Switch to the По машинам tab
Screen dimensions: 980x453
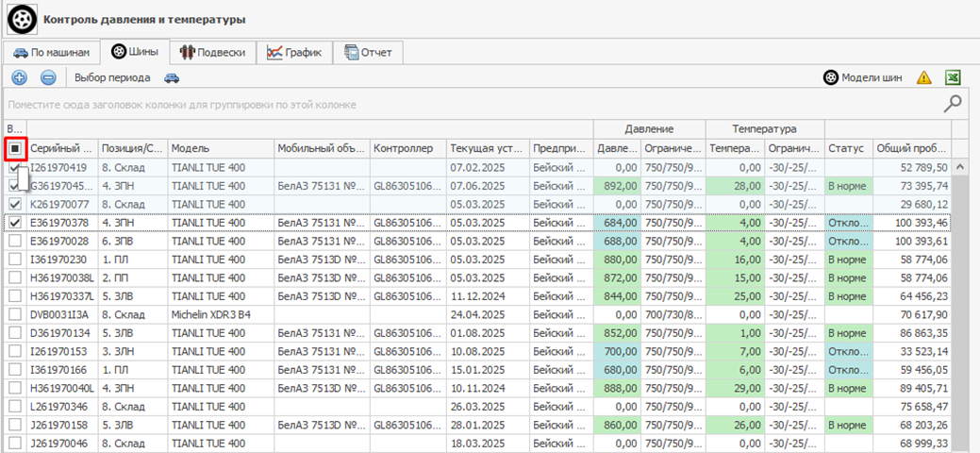coord(52,52)
